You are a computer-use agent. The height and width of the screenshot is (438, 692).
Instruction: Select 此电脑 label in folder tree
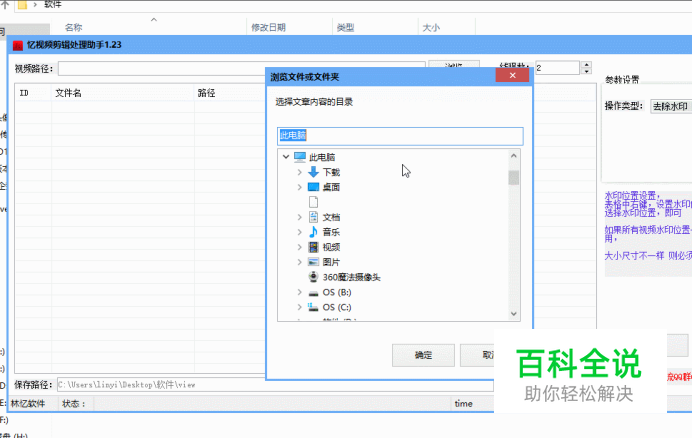click(x=322, y=157)
